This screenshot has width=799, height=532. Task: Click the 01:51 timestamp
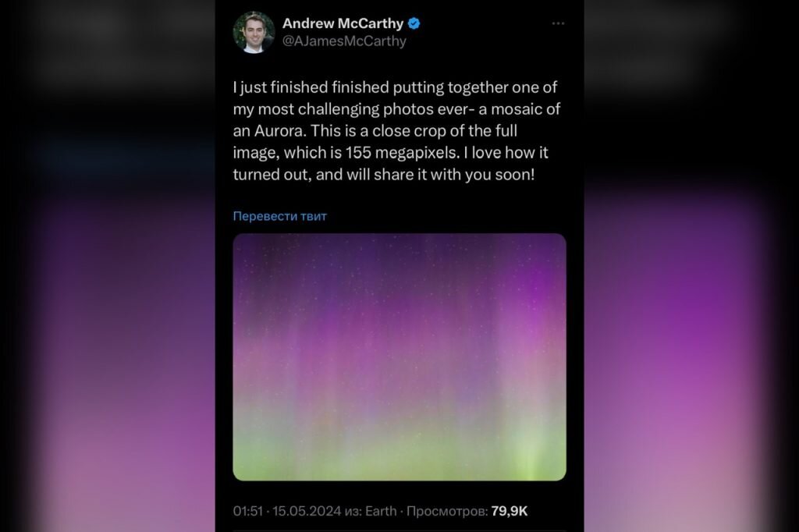click(247, 511)
